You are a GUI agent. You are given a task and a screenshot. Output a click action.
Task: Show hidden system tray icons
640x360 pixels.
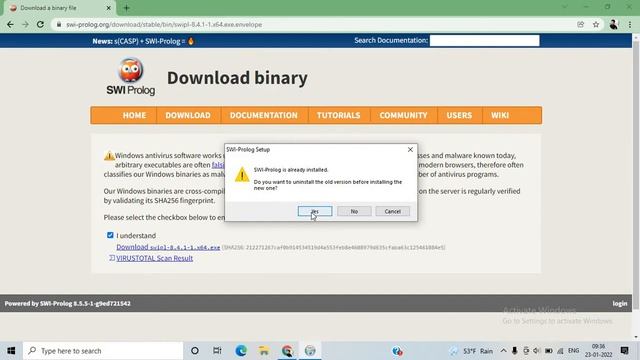[x=503, y=351]
